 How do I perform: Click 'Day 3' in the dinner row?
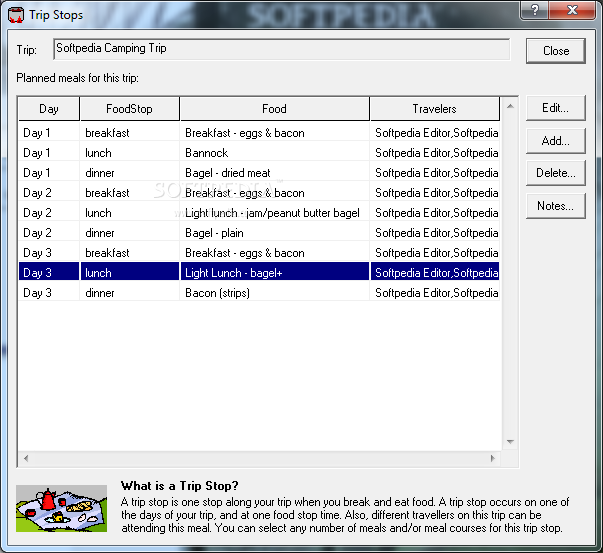(x=49, y=293)
